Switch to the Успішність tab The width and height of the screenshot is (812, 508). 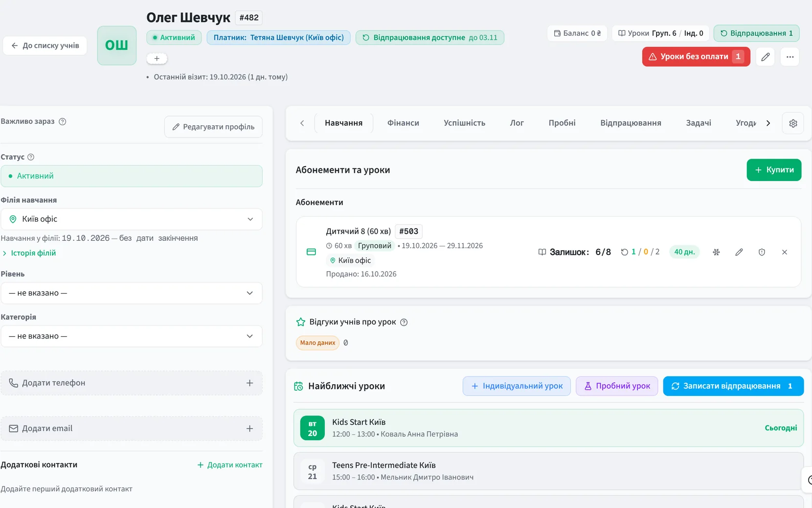[464, 123]
